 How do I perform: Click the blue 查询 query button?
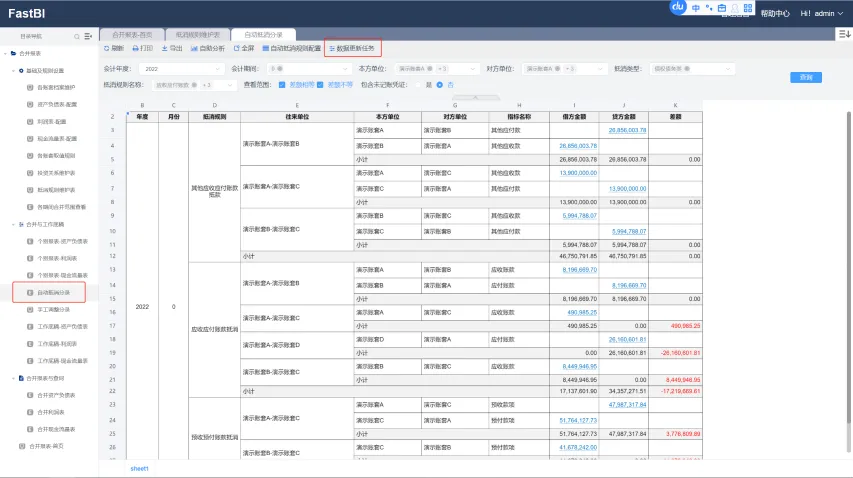(806, 78)
